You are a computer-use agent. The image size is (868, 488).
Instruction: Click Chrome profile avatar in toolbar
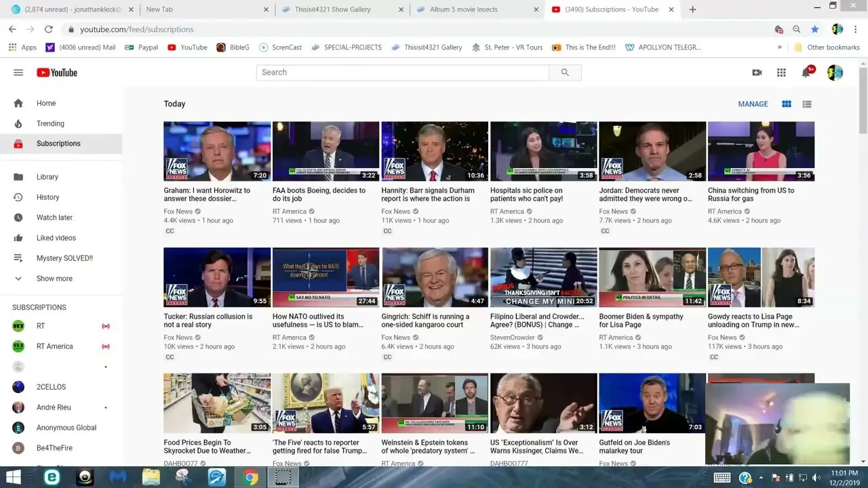tap(837, 29)
